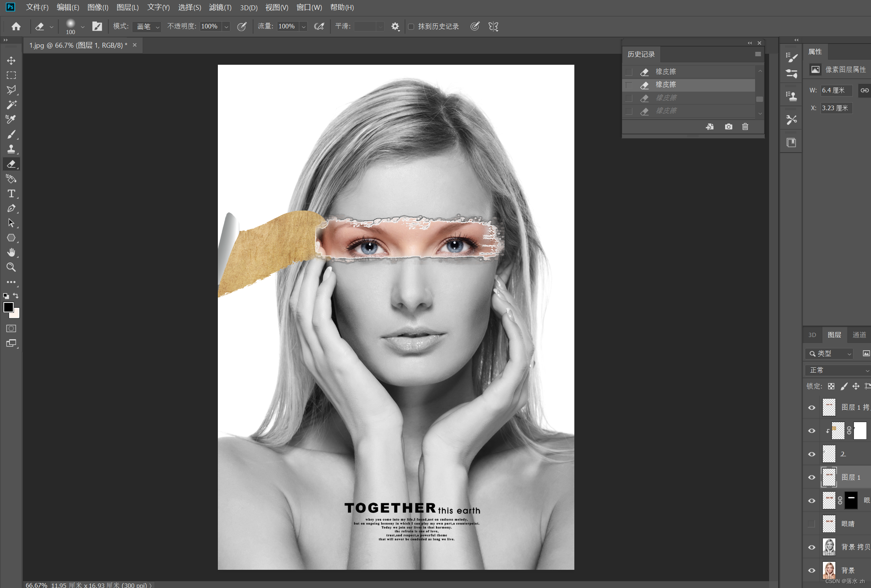Enable the erase to history checkbox
871x588 pixels.
(411, 27)
